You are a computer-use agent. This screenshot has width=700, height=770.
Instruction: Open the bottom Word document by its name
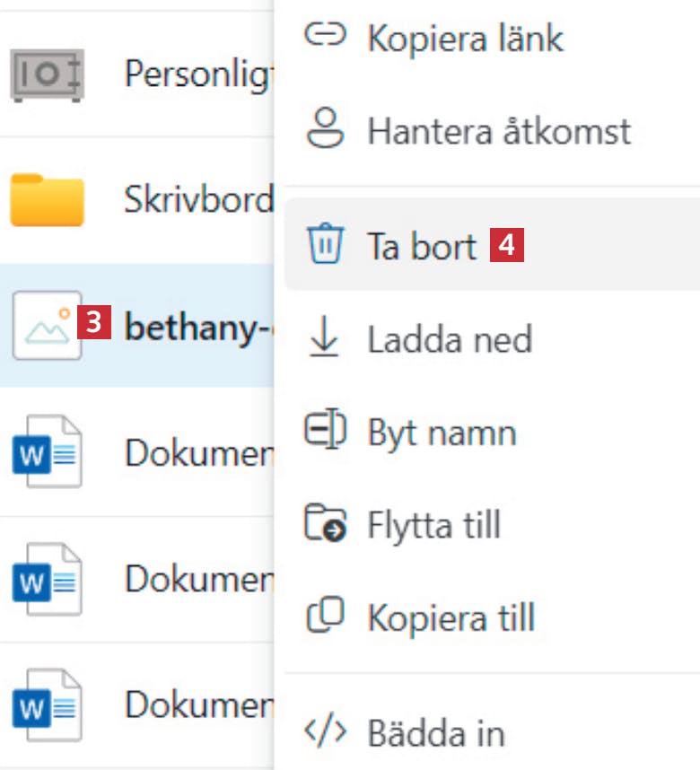coord(197,704)
